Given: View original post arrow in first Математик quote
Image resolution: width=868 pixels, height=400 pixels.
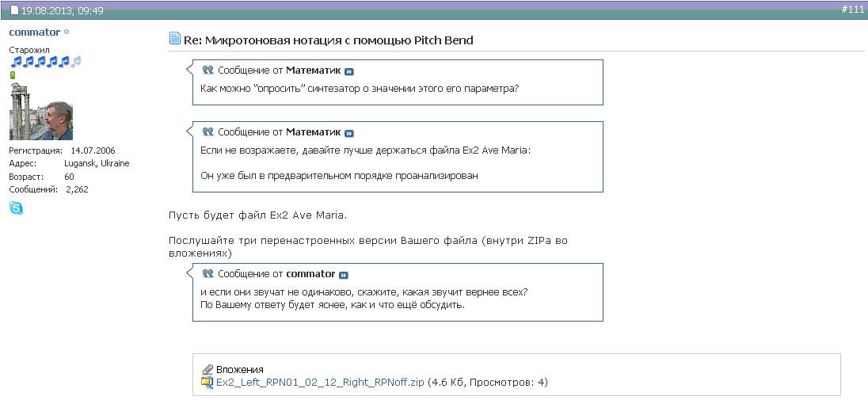Looking at the screenshot, I should (x=349, y=70).
